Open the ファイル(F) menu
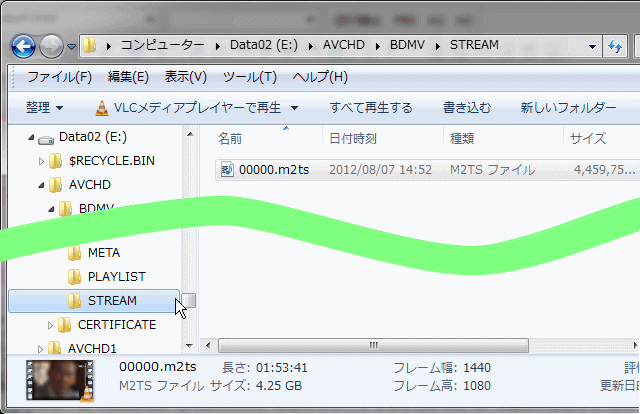The image size is (640, 414). 59,77
